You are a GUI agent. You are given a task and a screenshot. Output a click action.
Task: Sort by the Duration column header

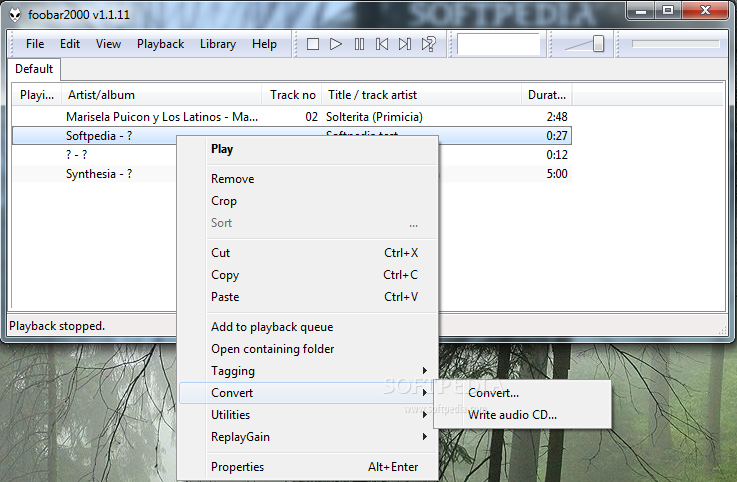pos(547,95)
